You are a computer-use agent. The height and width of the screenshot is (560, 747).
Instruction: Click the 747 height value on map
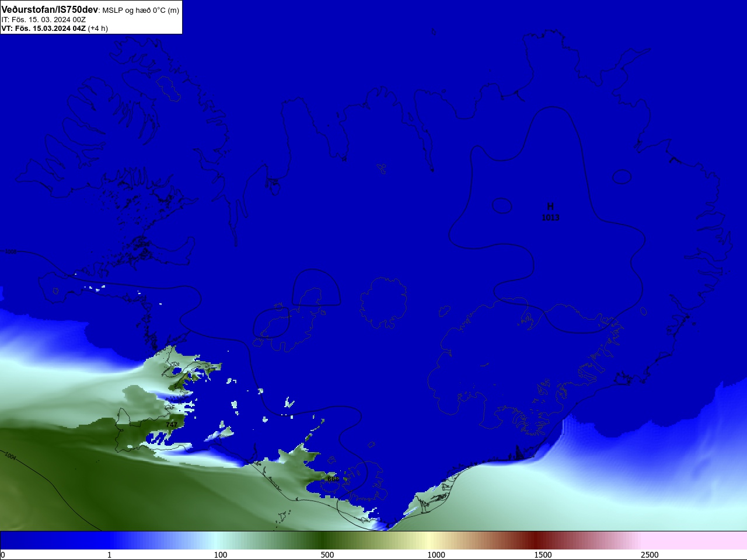tap(171, 425)
